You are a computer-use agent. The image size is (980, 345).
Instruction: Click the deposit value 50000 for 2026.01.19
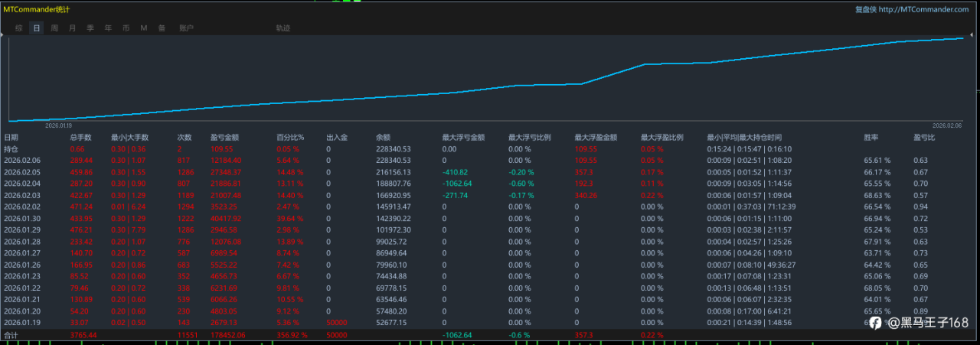[x=338, y=322]
